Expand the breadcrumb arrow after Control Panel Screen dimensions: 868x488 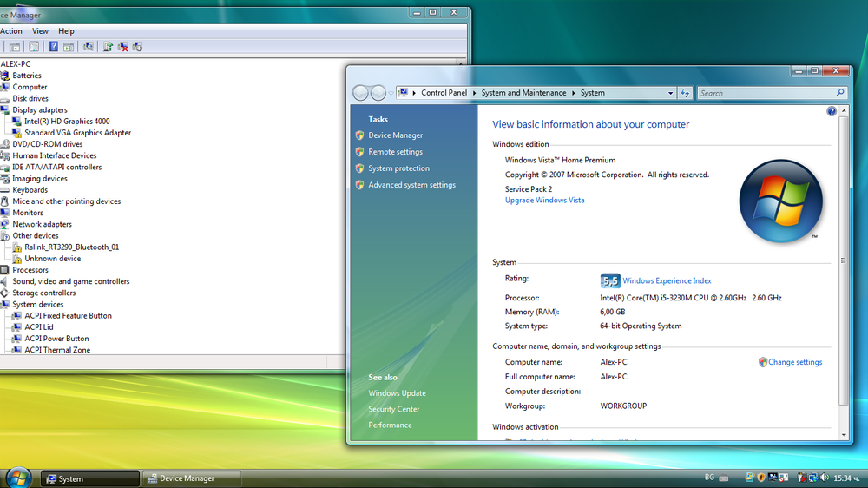click(475, 93)
